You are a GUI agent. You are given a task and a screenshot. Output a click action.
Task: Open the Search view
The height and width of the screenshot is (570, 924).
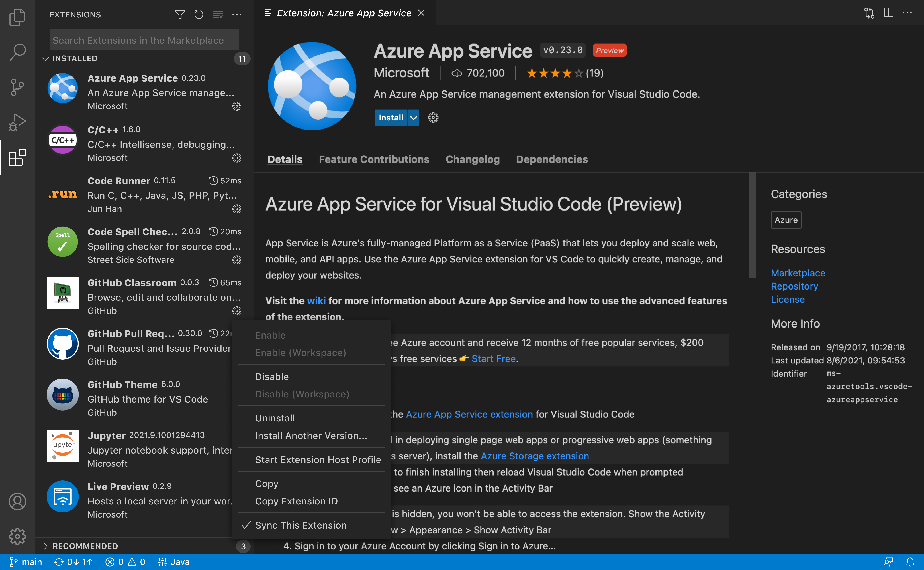17,52
